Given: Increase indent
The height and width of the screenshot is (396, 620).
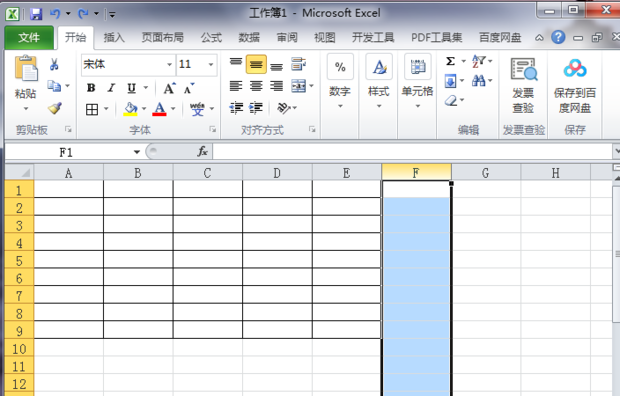Looking at the screenshot, I should pyautogui.click(x=256, y=108).
